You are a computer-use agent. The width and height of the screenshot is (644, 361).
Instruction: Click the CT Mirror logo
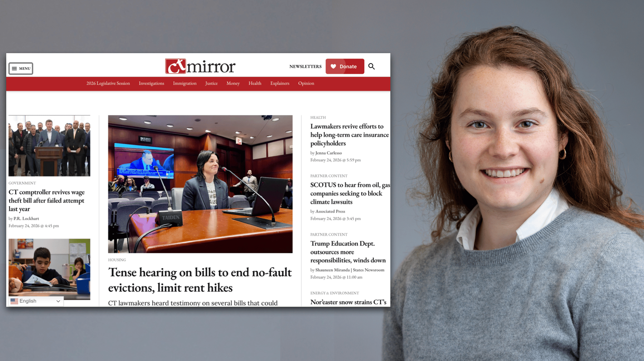pyautogui.click(x=200, y=66)
